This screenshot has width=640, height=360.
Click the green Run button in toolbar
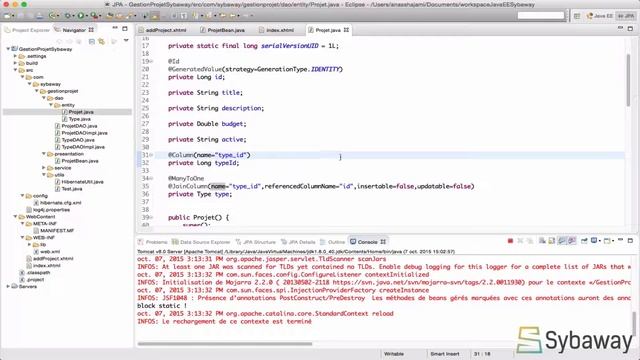[80, 16]
